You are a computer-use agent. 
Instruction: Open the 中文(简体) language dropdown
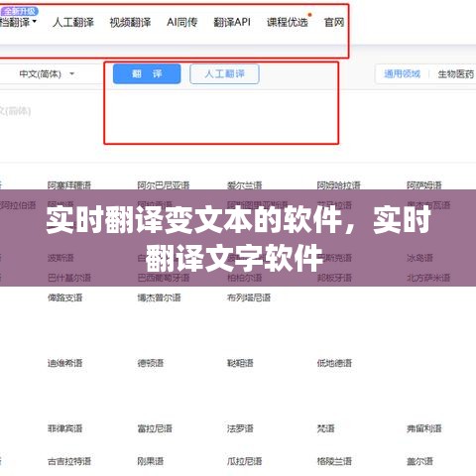pyautogui.click(x=47, y=73)
